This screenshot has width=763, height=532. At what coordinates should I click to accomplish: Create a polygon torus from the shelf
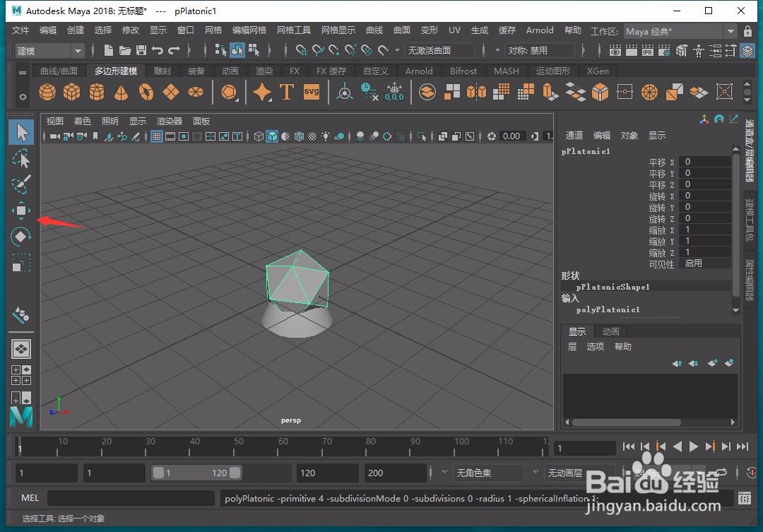(146, 92)
